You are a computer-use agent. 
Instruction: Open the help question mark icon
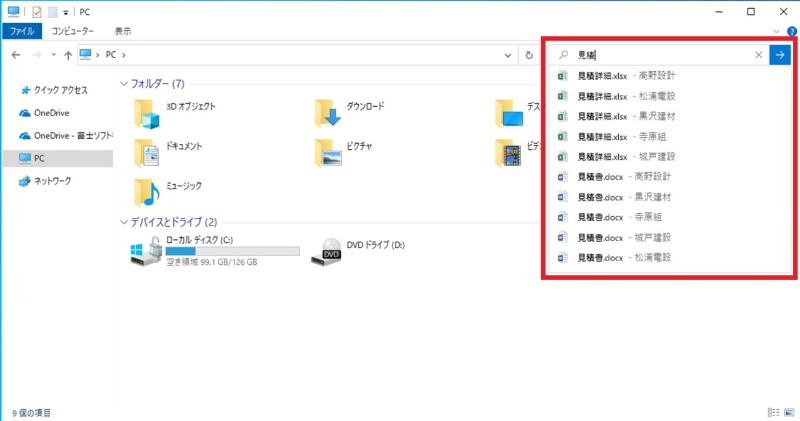[791, 32]
